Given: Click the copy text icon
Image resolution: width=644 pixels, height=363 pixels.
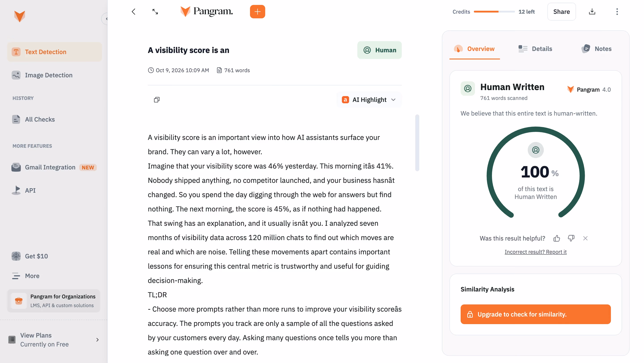Looking at the screenshot, I should (157, 100).
